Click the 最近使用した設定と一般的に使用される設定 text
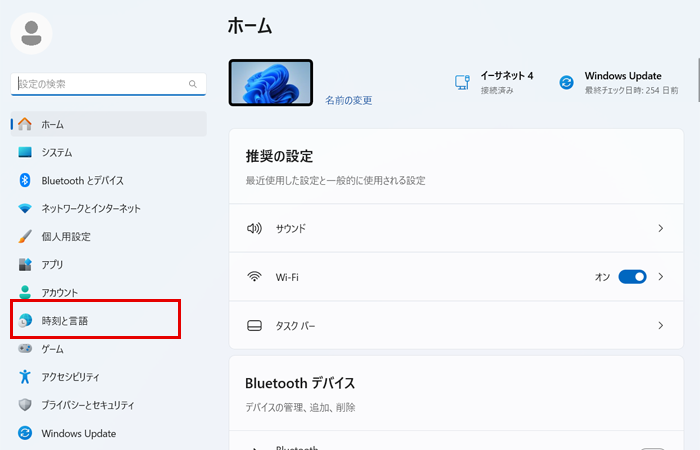 (x=335, y=180)
